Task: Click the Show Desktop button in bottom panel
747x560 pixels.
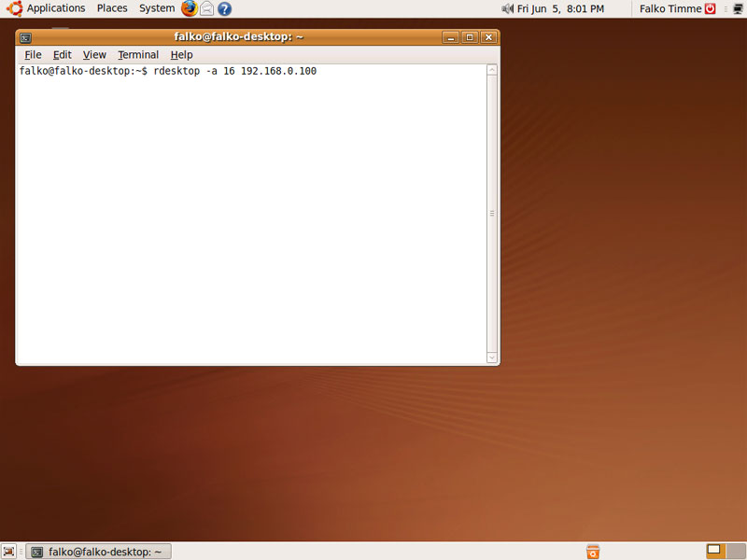Action: pos(8,552)
